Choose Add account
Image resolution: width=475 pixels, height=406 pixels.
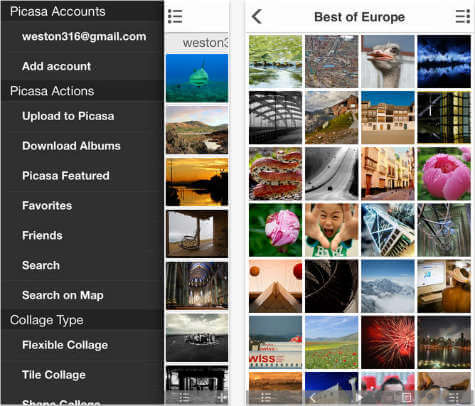click(56, 66)
